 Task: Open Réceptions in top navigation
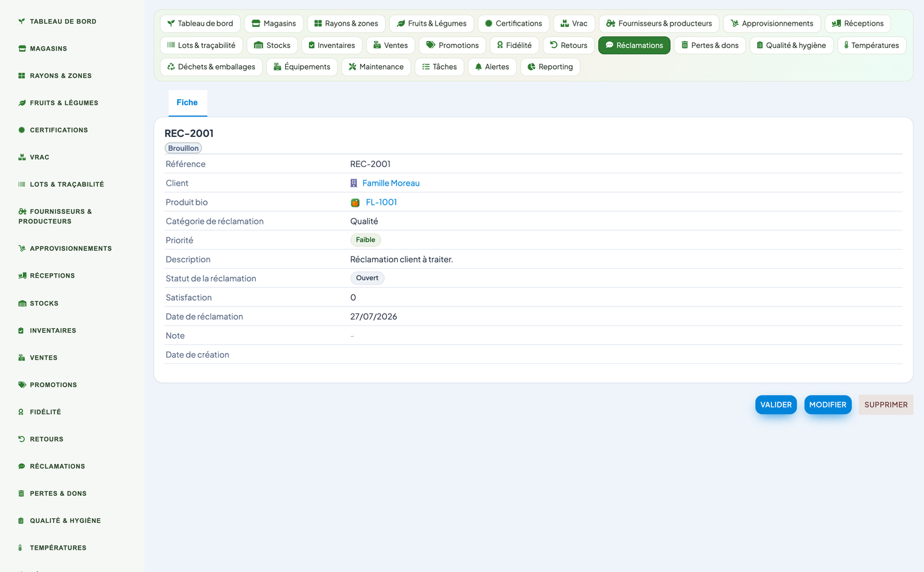[x=857, y=24]
